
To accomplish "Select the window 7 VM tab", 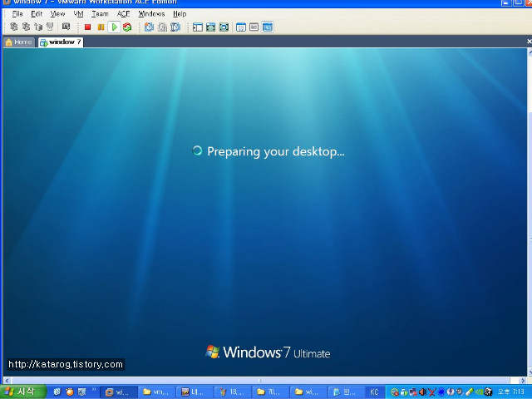I will pyautogui.click(x=61, y=42).
